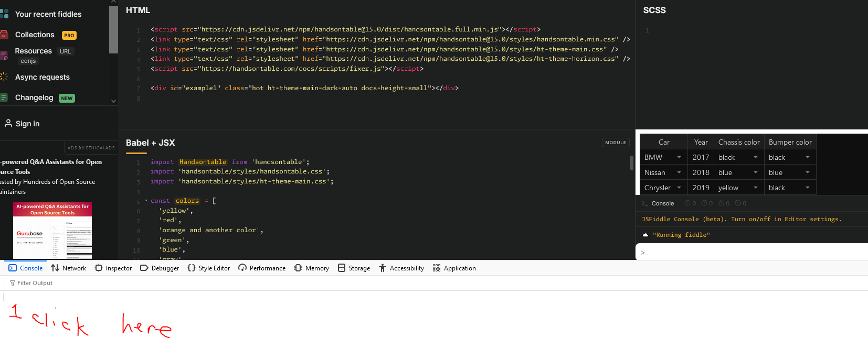Click the Network arrows icon
This screenshot has height=338, width=868.
point(55,268)
